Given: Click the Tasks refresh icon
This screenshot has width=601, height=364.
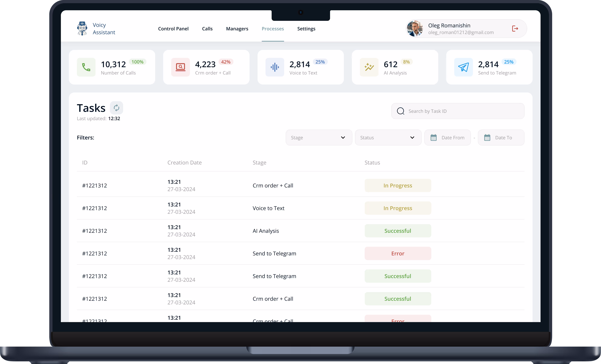Looking at the screenshot, I should click(x=116, y=108).
